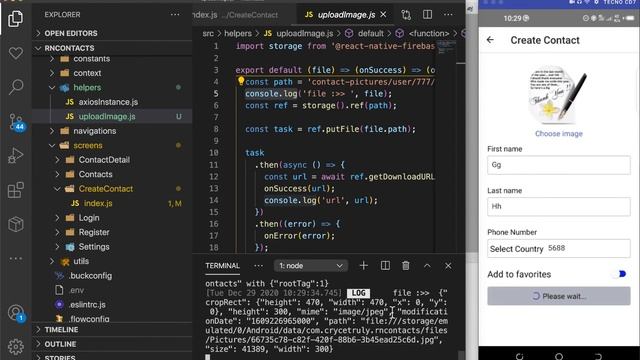Open the Manage gear settings icon

[x=16, y=347]
